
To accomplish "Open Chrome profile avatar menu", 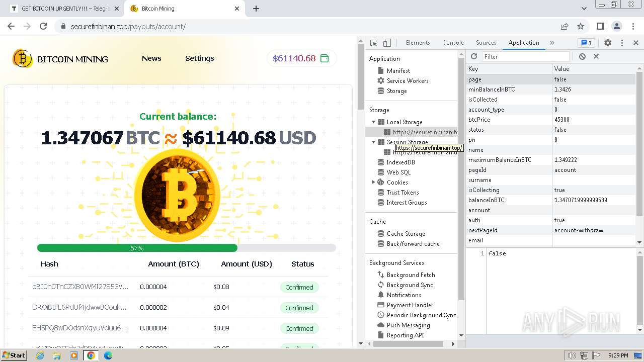I will (x=617, y=26).
